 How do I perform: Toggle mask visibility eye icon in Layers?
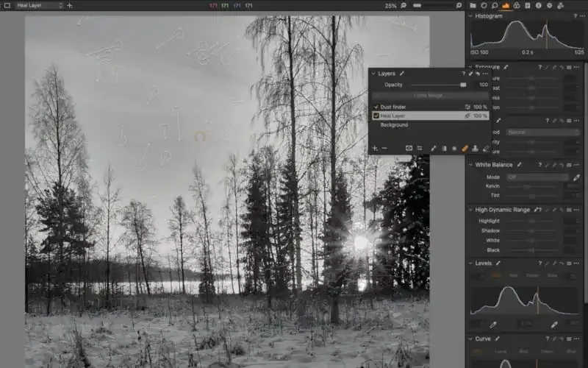click(x=409, y=149)
